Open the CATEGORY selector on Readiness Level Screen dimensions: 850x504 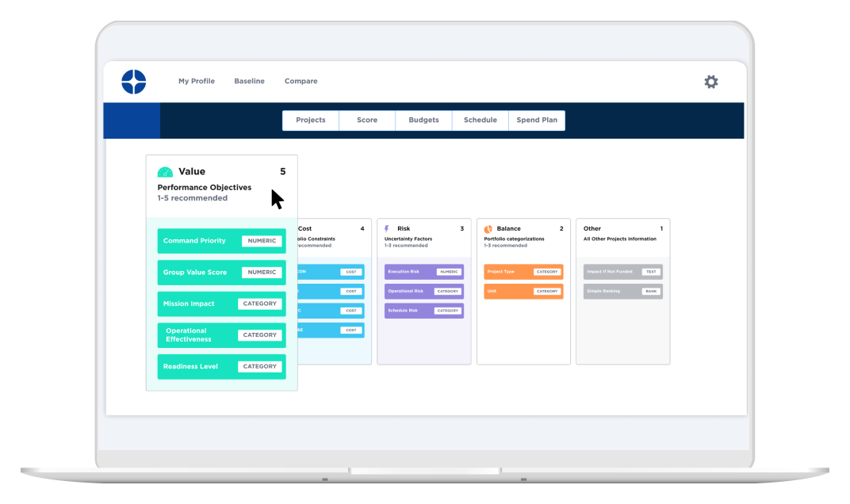coord(262,366)
